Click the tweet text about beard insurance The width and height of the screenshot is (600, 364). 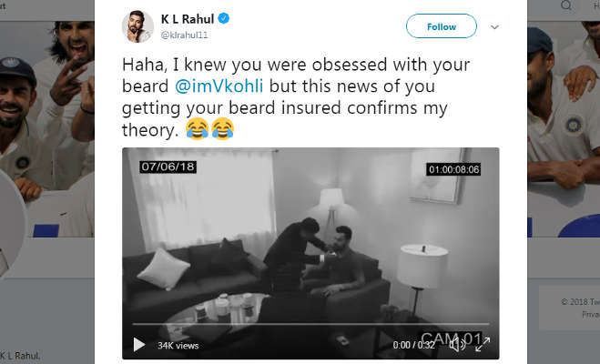click(296, 97)
